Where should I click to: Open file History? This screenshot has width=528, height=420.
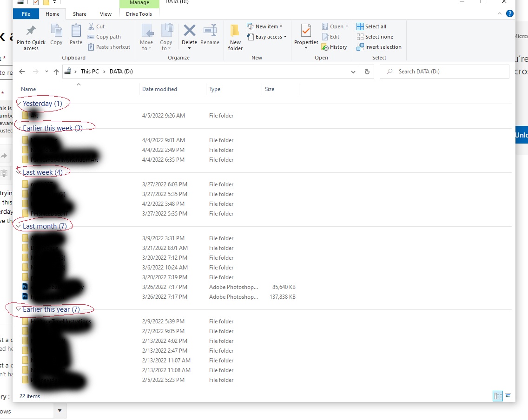pyautogui.click(x=334, y=47)
